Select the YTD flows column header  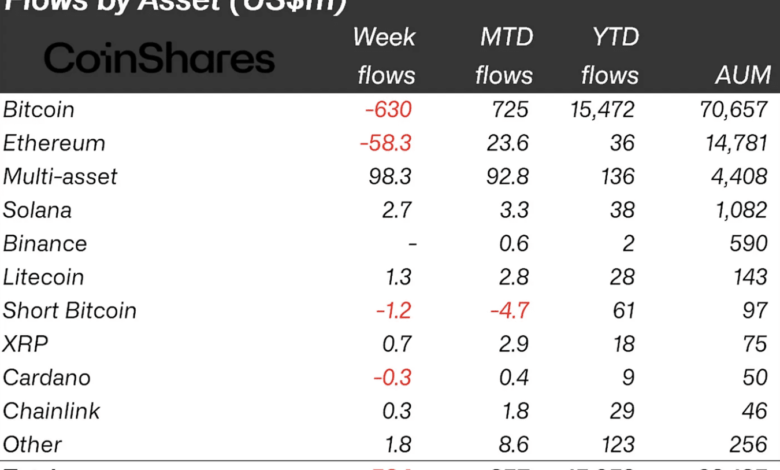(608, 57)
